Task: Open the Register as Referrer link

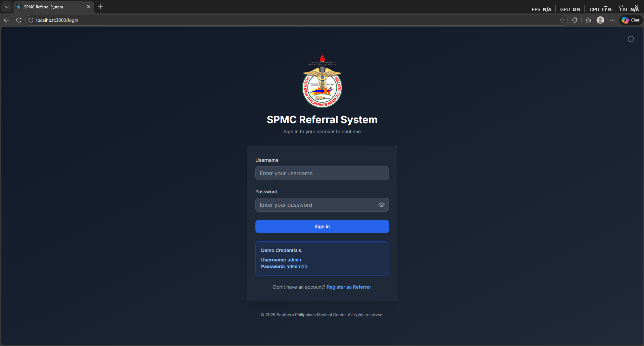Action: coord(349,287)
